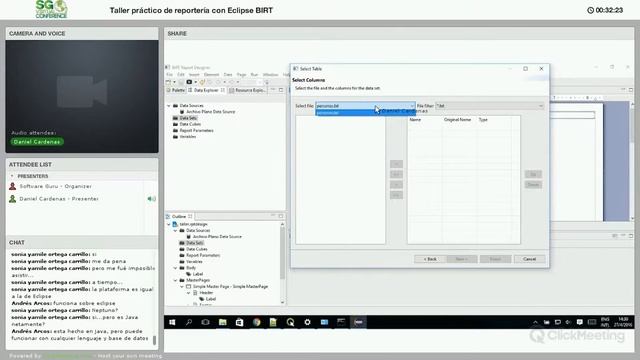Switch to the command prompt taskbar icon
The image size is (640, 360).
[x=341, y=322]
